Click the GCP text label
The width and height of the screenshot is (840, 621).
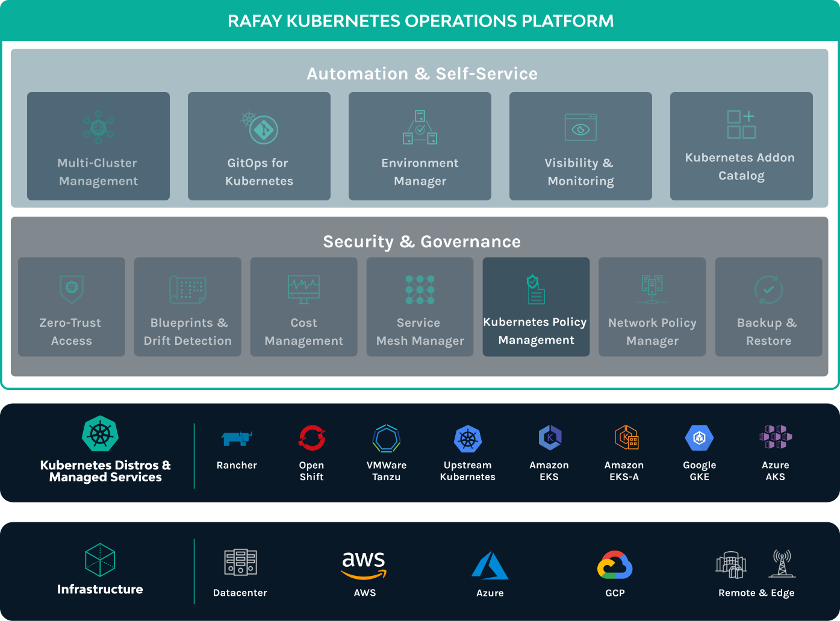pyautogui.click(x=615, y=593)
